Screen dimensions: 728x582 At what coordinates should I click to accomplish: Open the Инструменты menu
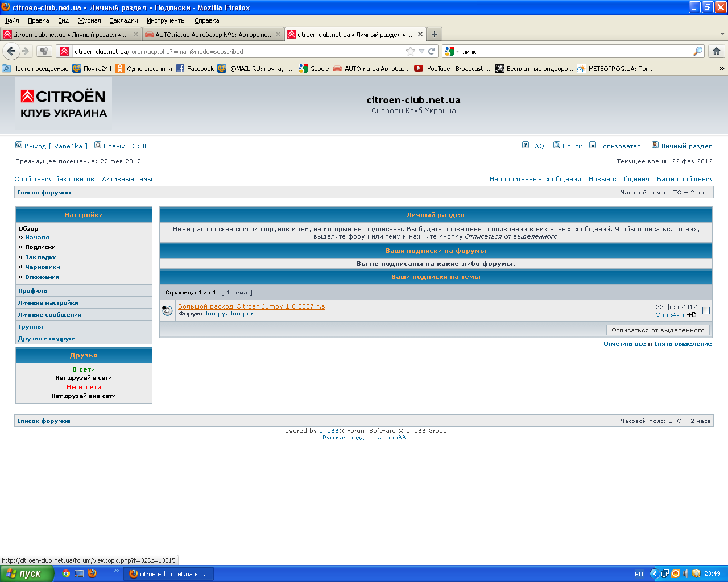pos(166,20)
